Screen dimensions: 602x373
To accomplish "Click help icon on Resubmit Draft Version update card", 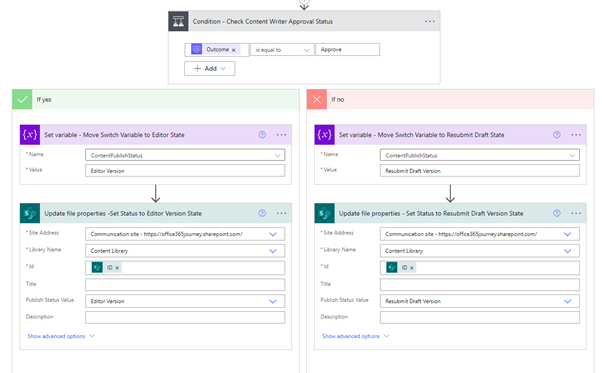I will [x=557, y=213].
